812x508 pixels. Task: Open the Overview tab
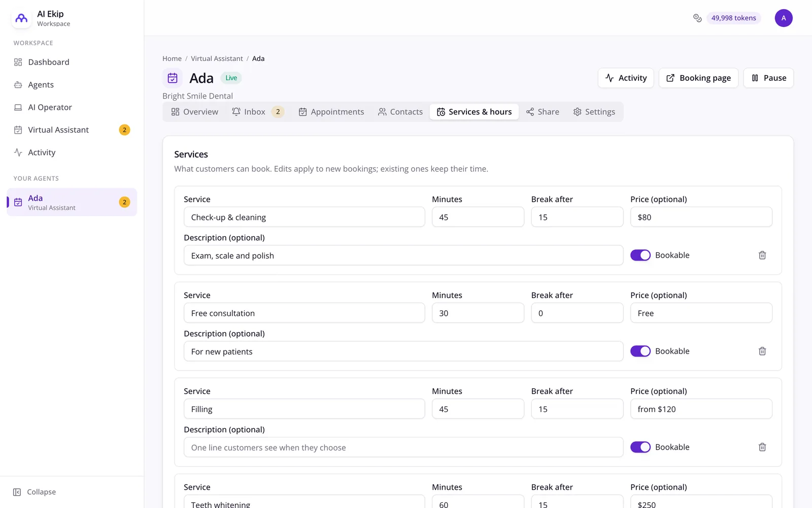[195, 112]
